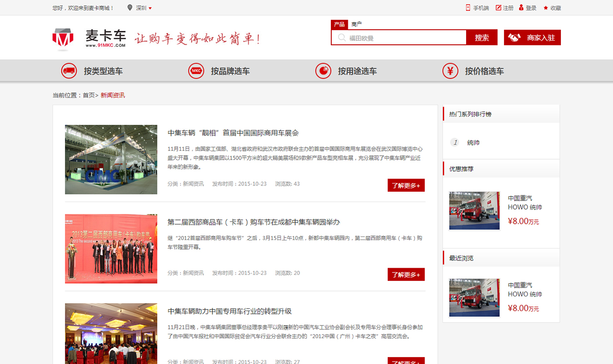613x364 pixels.
Task: Open 中国重汽 HOWO 统帅 under 优惠推荐
Action: [525, 202]
